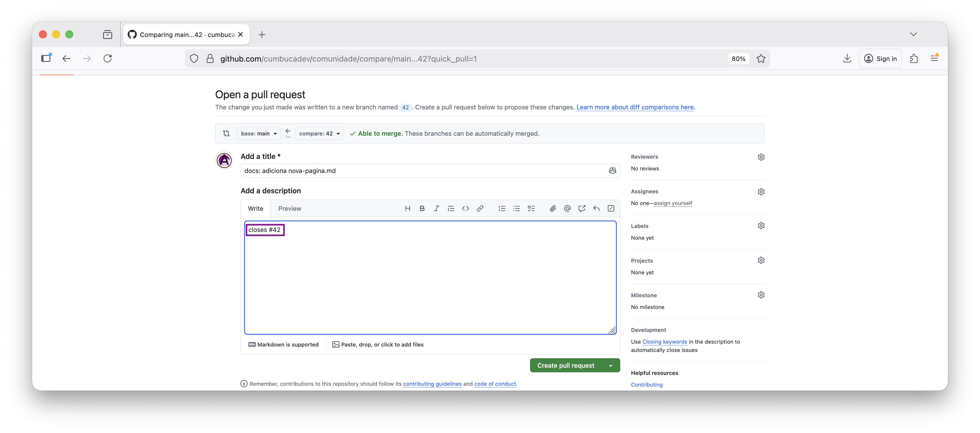Switch to the Write tab

(255, 208)
